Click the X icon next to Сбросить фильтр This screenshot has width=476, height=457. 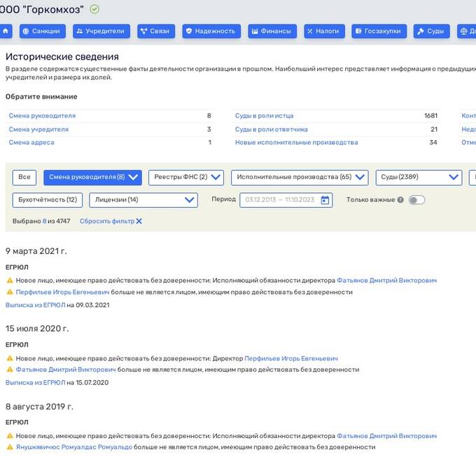[x=139, y=221]
